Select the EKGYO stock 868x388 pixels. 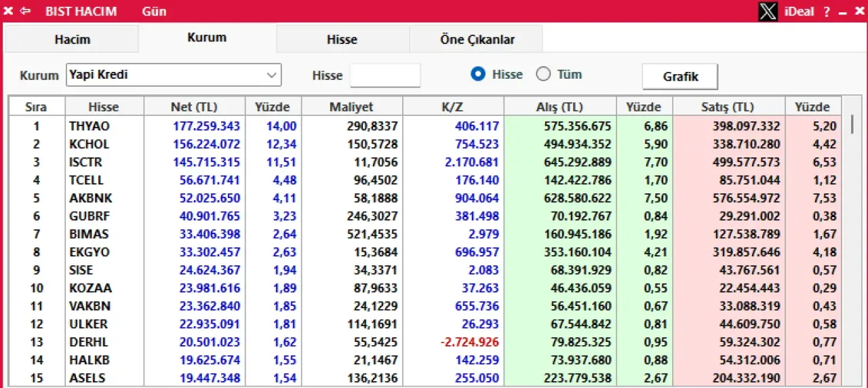pyautogui.click(x=89, y=252)
